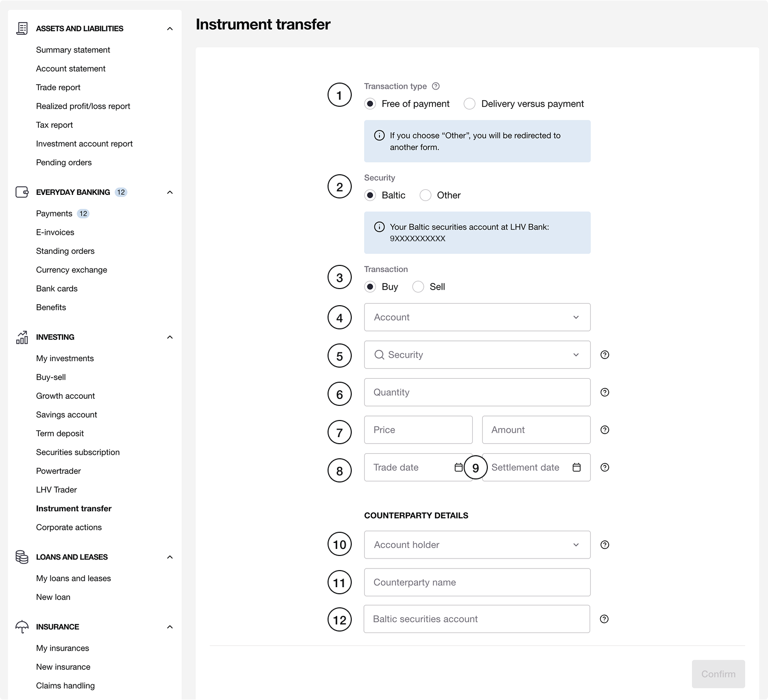Click the help icon next to Amount field
768x700 pixels.
[605, 430]
